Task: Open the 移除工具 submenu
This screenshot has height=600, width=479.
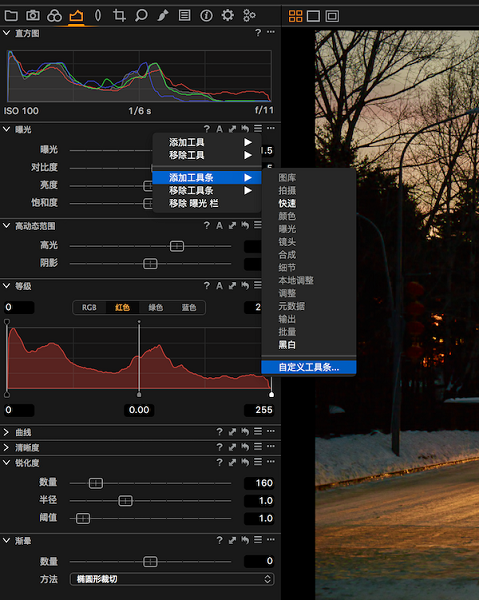Action: click(x=207, y=155)
